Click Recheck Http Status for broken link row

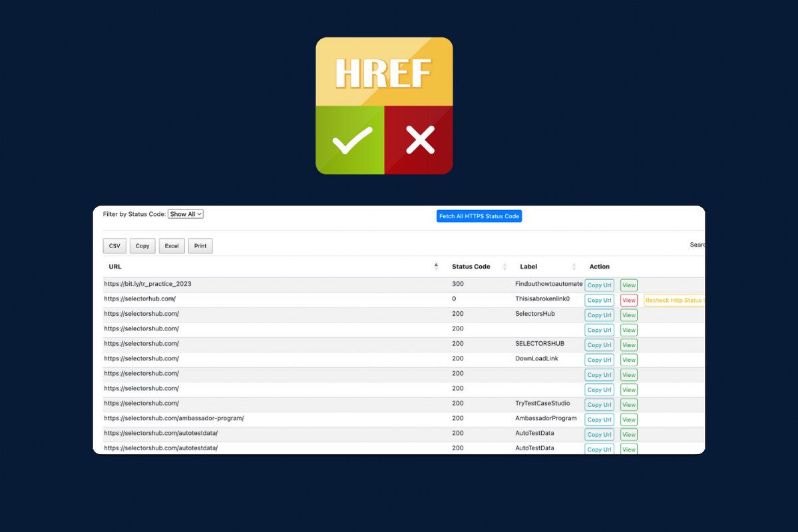point(674,300)
